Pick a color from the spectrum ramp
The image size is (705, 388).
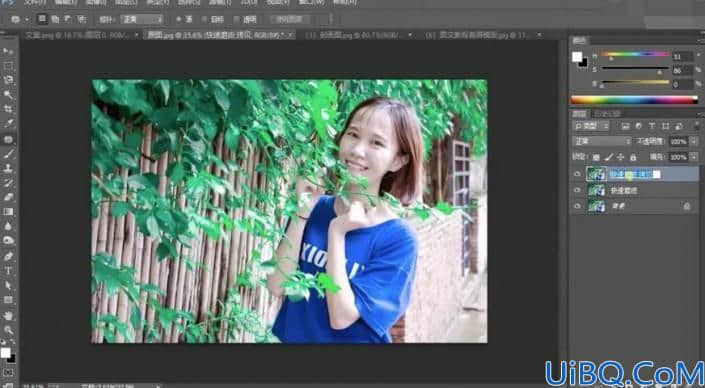click(634, 100)
